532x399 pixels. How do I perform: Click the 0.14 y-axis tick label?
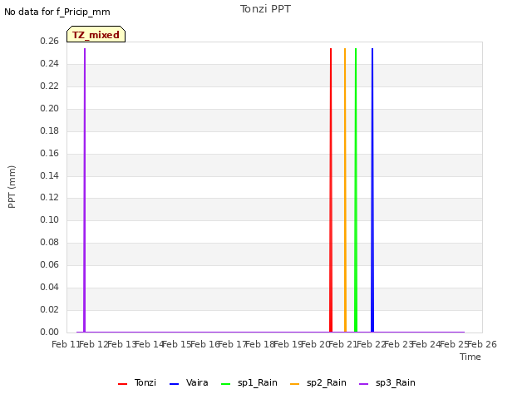49,175
